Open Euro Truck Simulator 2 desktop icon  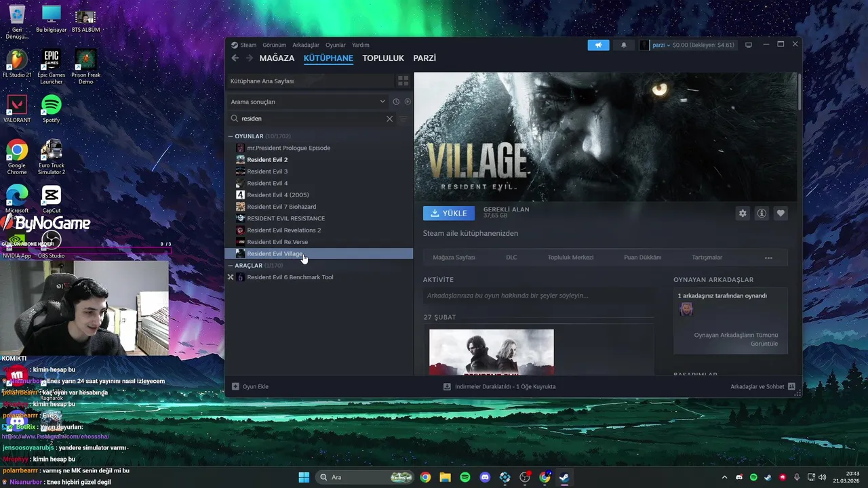tap(52, 157)
